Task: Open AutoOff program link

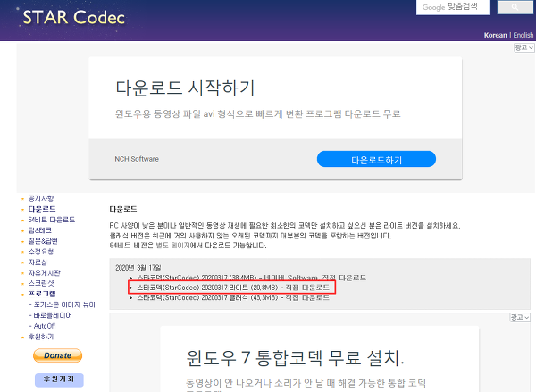Action: (44, 326)
